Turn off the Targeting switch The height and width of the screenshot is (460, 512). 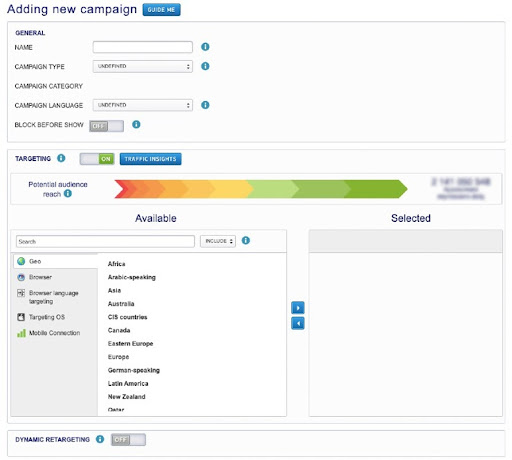(x=97, y=159)
